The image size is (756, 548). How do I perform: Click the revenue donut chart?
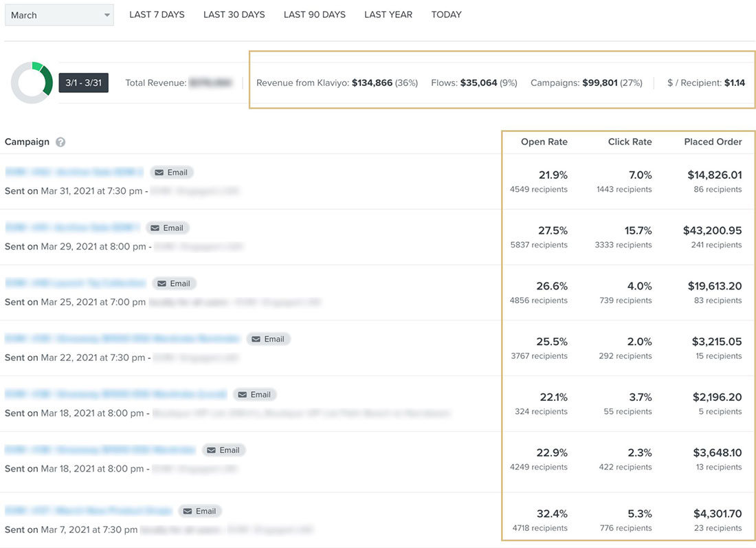pyautogui.click(x=32, y=83)
